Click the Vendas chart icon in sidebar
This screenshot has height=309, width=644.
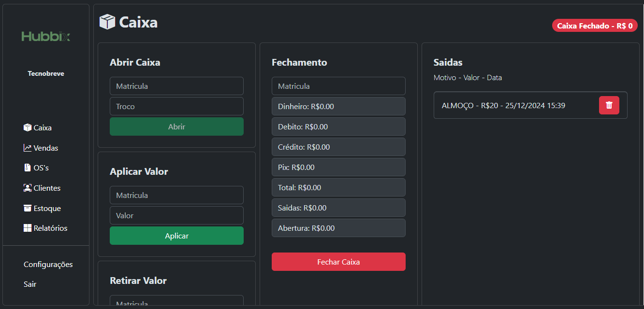[x=28, y=148]
